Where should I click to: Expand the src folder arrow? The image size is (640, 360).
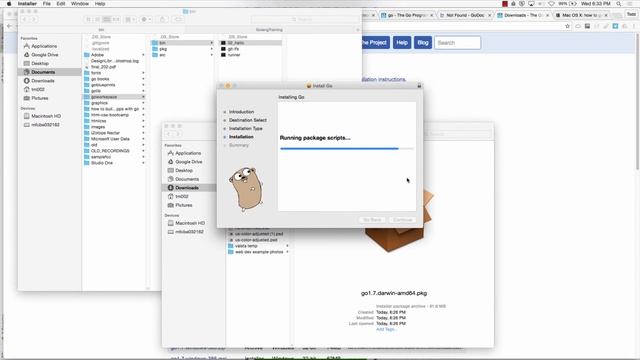[211, 55]
